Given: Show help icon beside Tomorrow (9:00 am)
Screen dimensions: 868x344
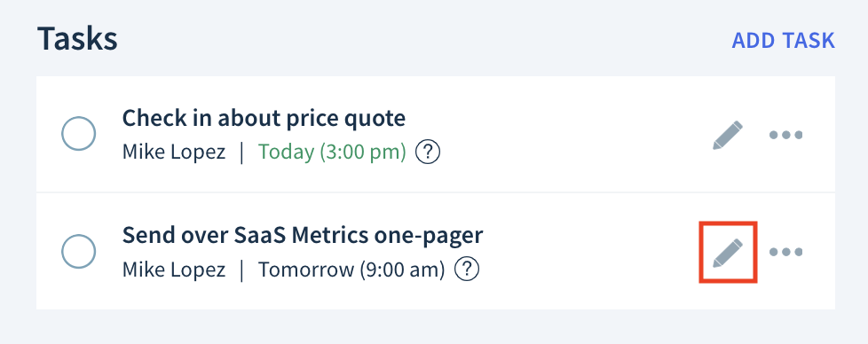Looking at the screenshot, I should pyautogui.click(x=467, y=270).
